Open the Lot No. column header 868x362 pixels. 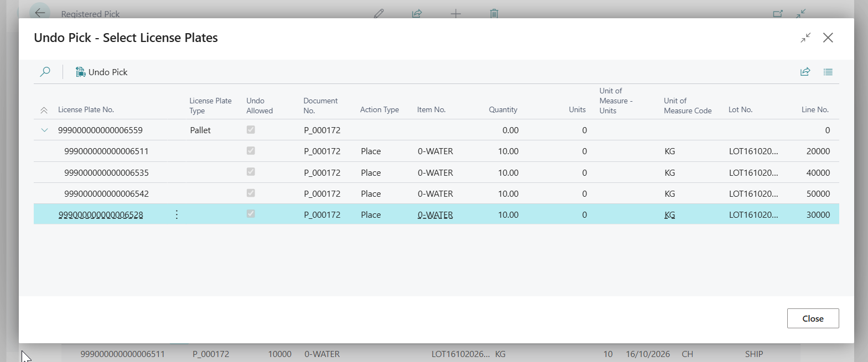[x=740, y=109]
